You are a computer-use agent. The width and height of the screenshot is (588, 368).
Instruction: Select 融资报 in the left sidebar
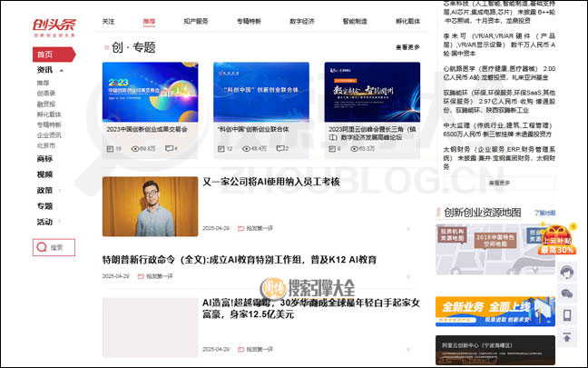click(45, 104)
